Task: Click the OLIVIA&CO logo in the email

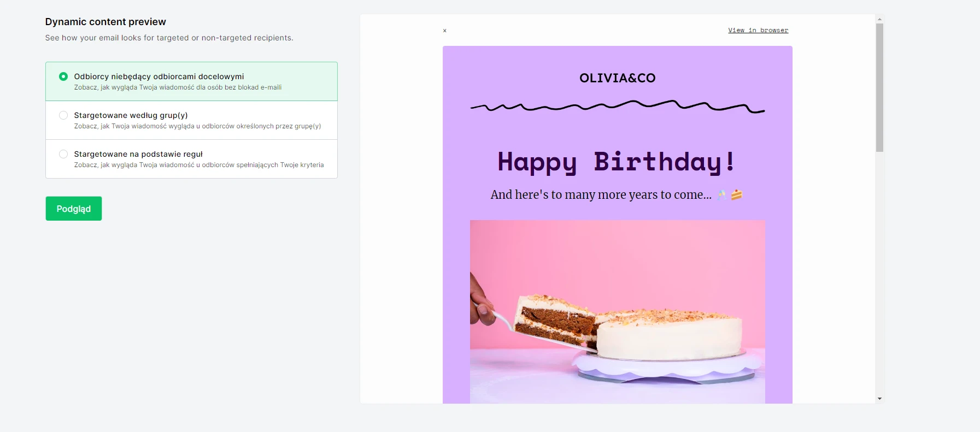Action: pos(617,78)
